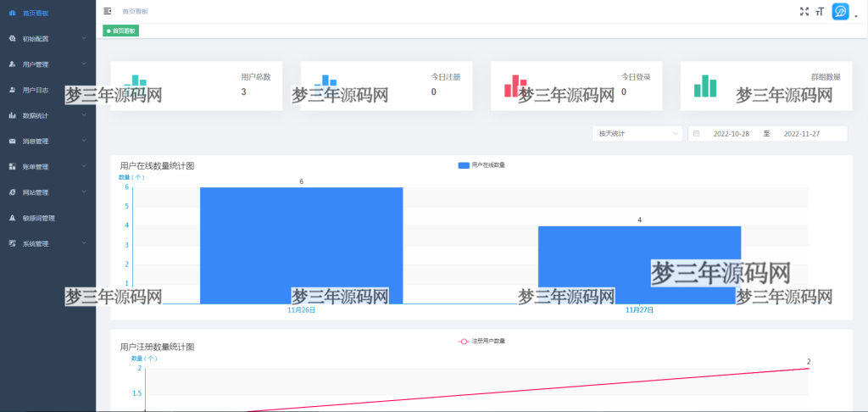Click the calendar icon in date range picker
This screenshot has width=868, height=412.
click(697, 133)
